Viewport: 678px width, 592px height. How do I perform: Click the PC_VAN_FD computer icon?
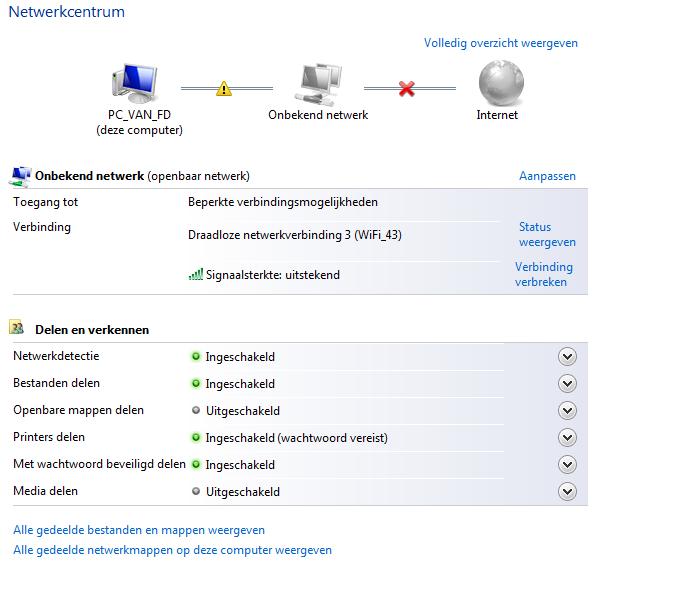[x=138, y=83]
